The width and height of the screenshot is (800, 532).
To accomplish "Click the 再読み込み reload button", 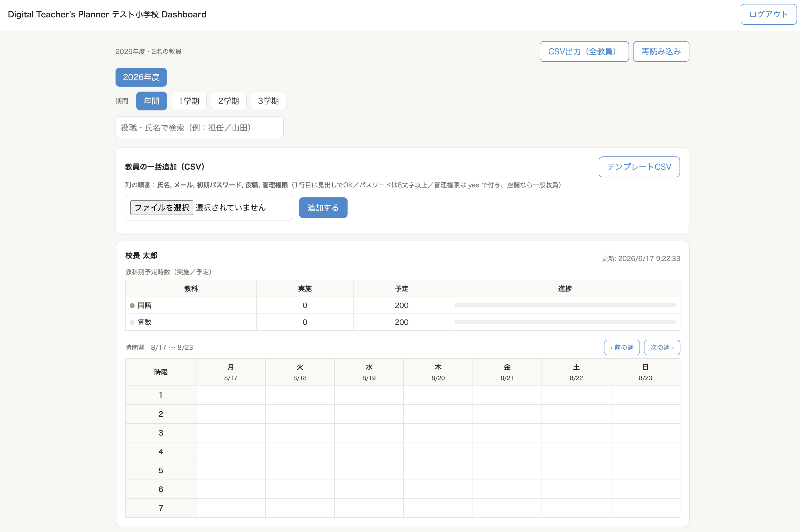I will [661, 51].
